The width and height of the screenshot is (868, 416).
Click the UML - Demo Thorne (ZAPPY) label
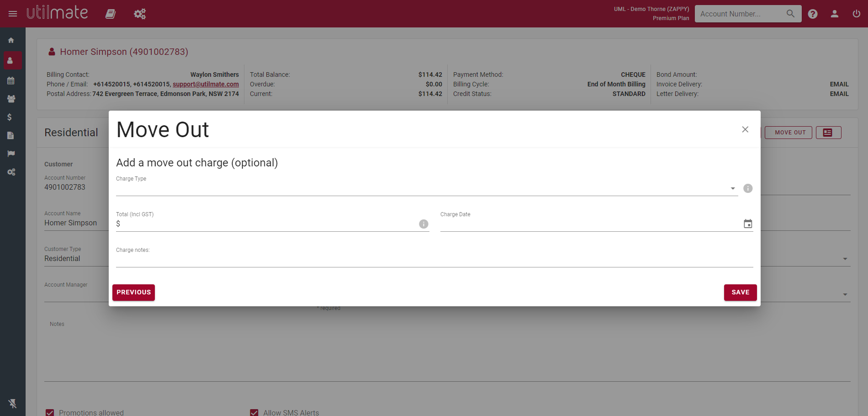click(x=651, y=9)
